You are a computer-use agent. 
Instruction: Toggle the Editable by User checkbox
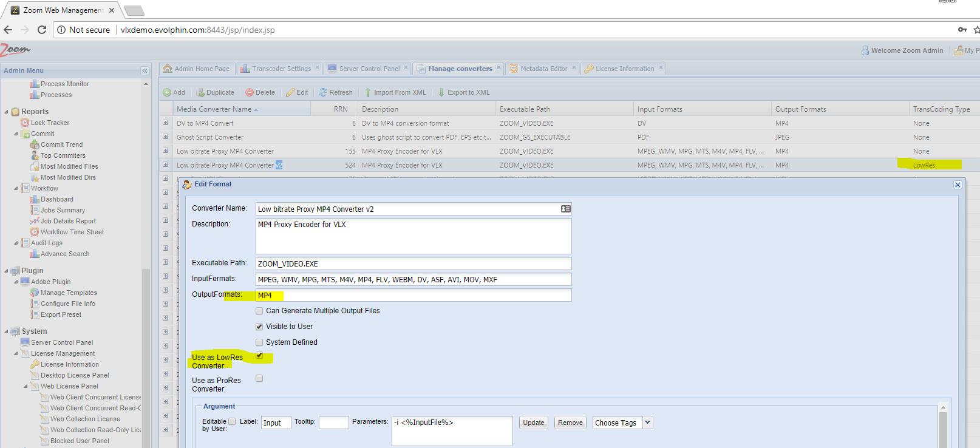[232, 421]
